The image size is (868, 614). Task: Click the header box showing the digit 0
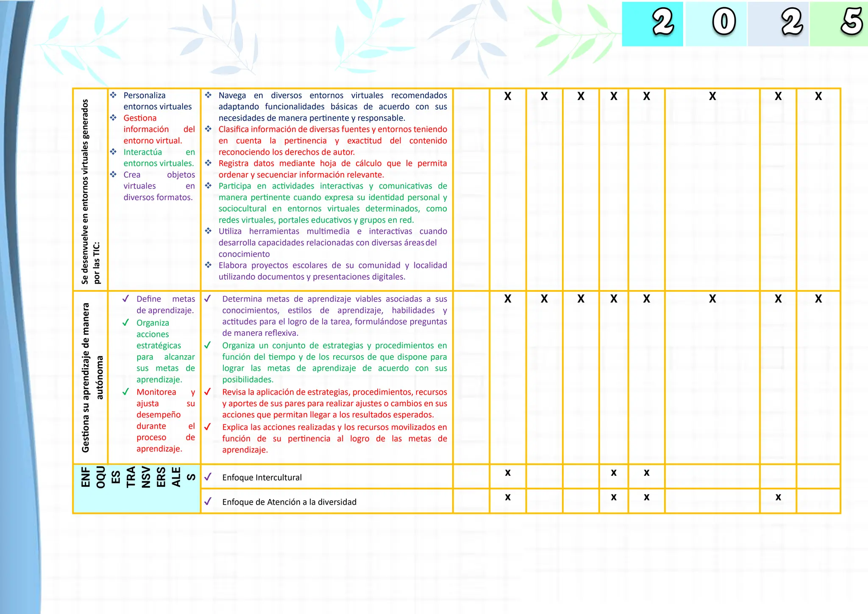[716, 24]
